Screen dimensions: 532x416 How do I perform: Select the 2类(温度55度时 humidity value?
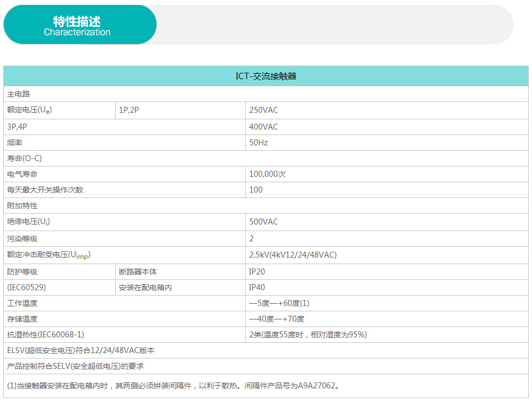pos(308,335)
